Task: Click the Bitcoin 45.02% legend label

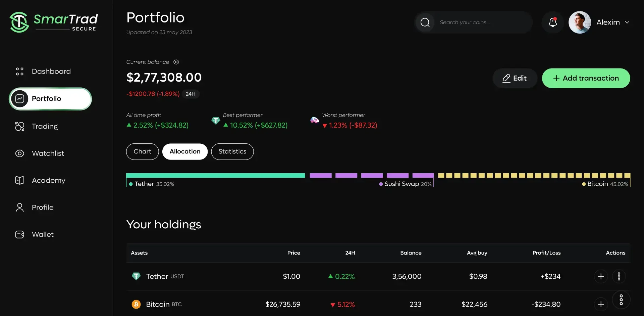Action: click(x=605, y=184)
